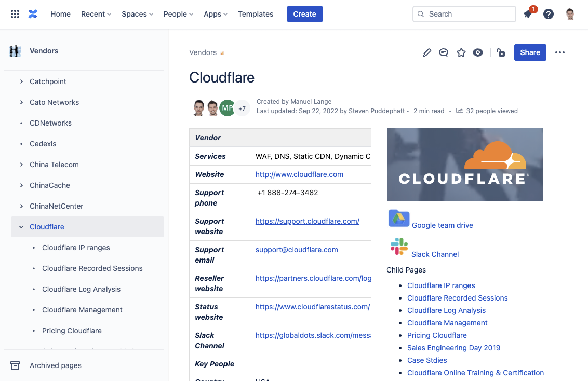Star this page as favorite
This screenshot has height=381, width=588.
tap(461, 52)
